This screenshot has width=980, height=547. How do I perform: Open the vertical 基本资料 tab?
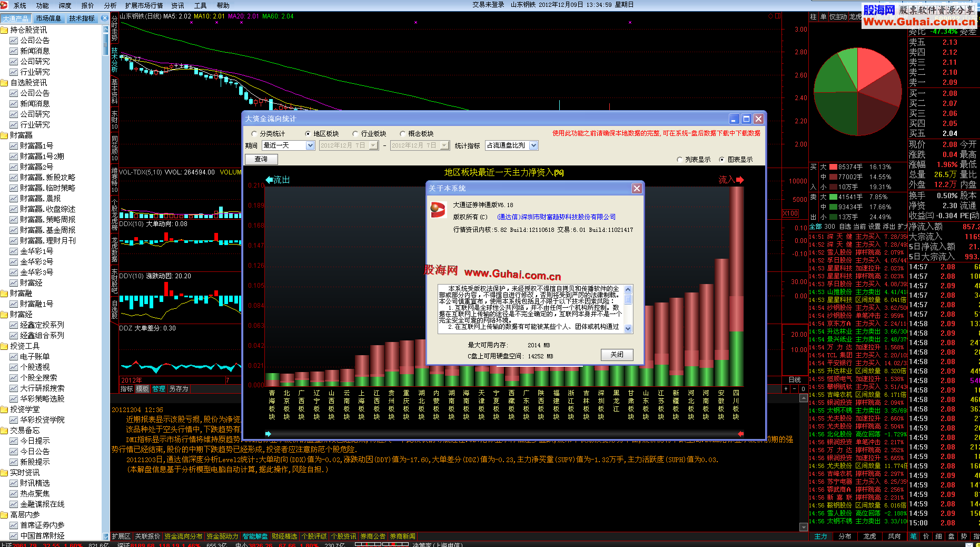tap(114, 92)
